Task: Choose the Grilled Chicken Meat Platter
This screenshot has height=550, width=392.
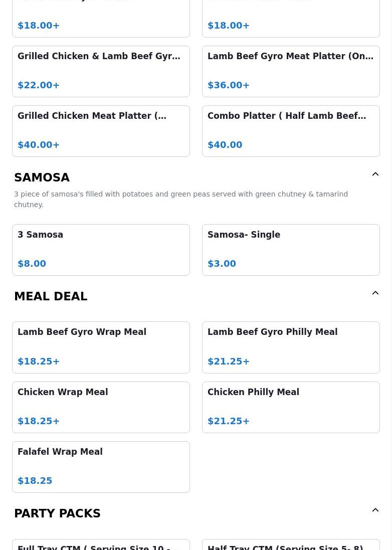Action: click(101, 131)
